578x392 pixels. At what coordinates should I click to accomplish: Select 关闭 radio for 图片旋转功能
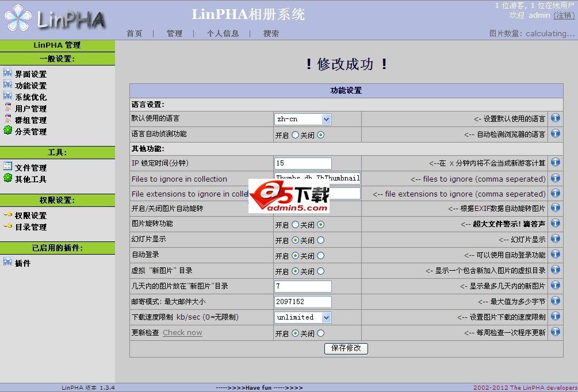click(x=321, y=224)
